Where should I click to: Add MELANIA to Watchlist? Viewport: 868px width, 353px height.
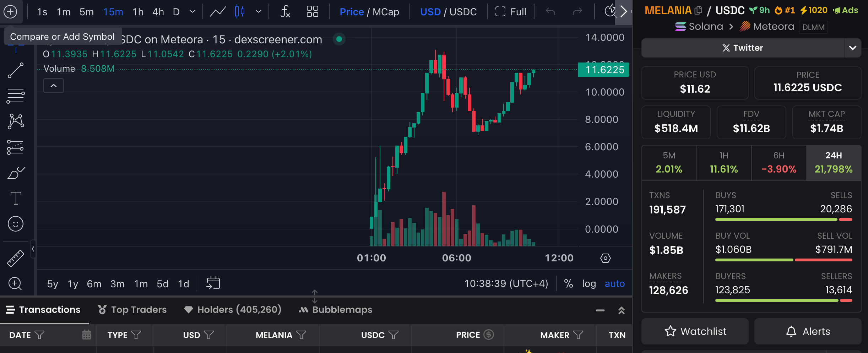pos(695,331)
